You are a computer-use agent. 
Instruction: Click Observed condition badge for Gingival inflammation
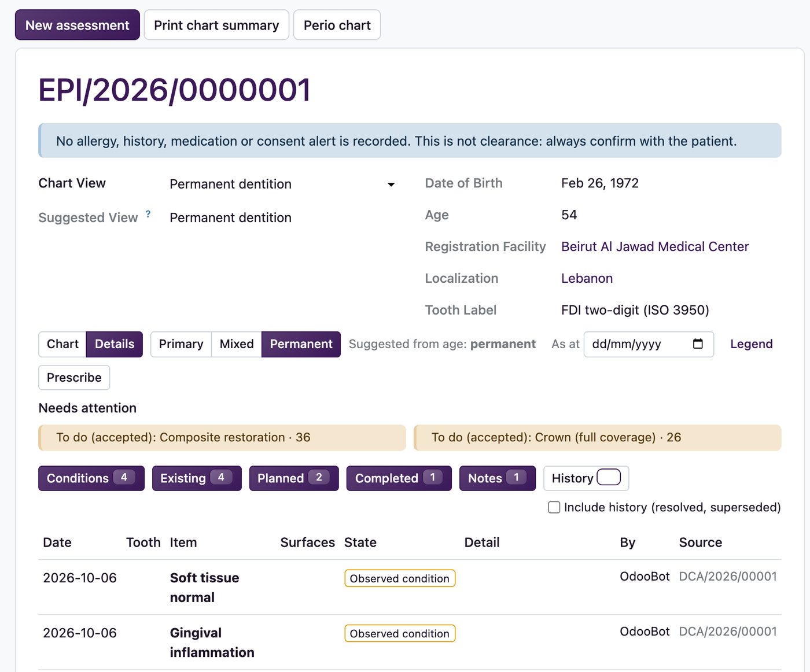point(400,633)
